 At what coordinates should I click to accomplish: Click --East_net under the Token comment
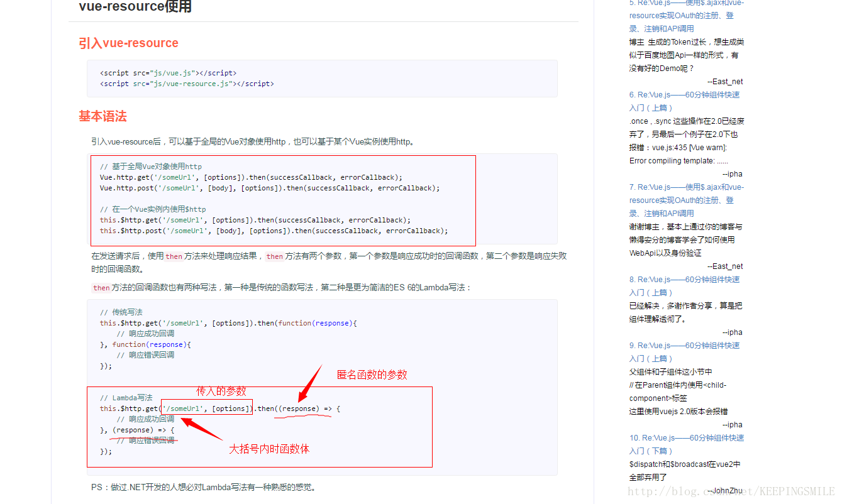725,82
